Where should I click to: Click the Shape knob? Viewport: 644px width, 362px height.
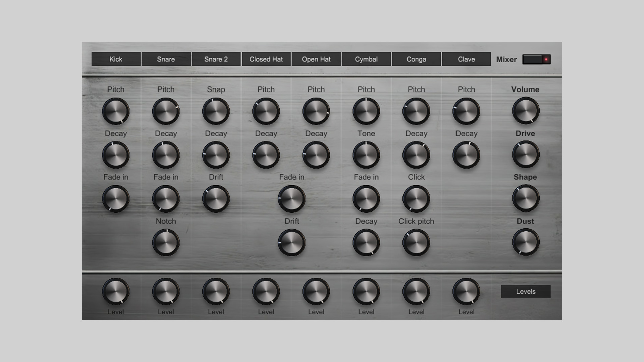[x=525, y=198]
